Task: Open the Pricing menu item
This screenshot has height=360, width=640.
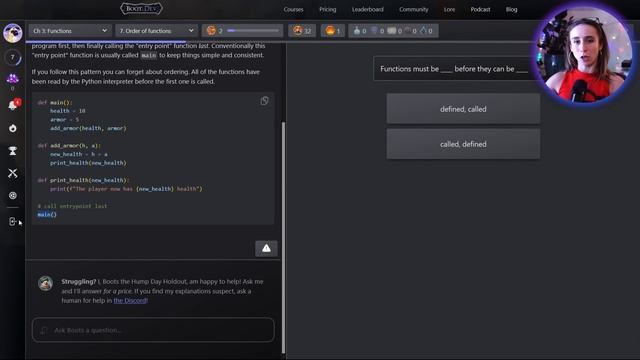Action: tap(327, 9)
